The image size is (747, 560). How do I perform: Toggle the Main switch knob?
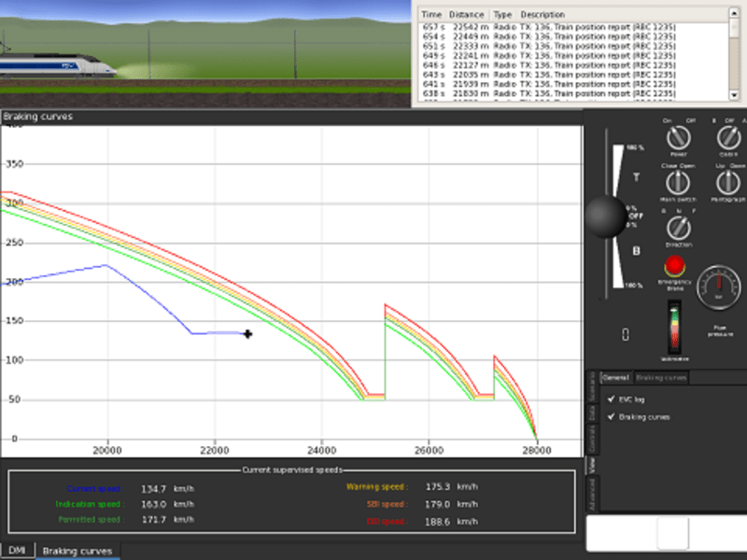[679, 182]
